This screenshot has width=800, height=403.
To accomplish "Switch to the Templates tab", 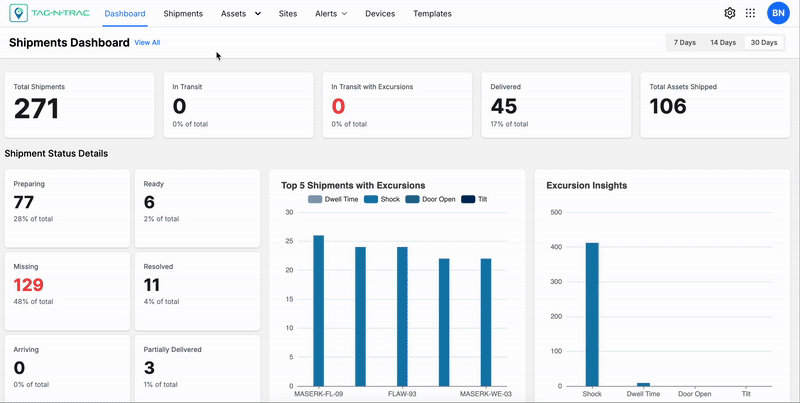I will (432, 14).
